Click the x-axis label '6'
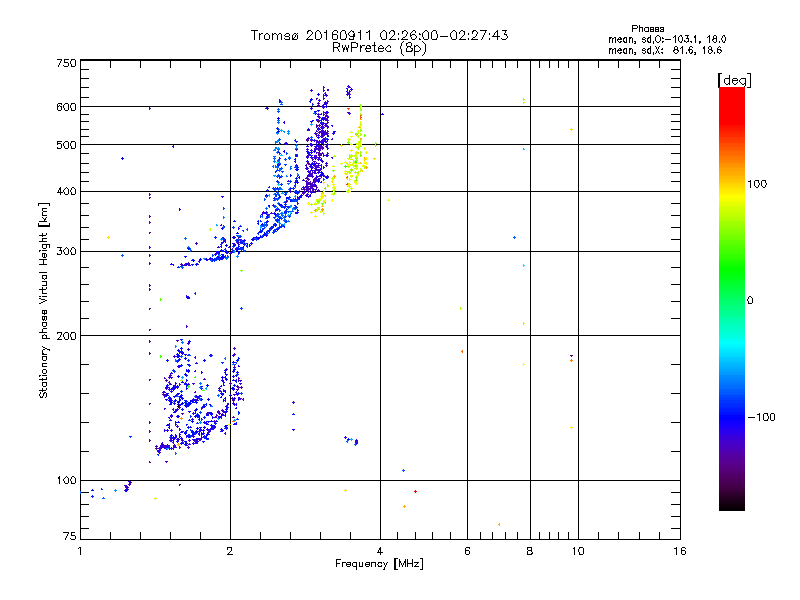 tap(467, 551)
